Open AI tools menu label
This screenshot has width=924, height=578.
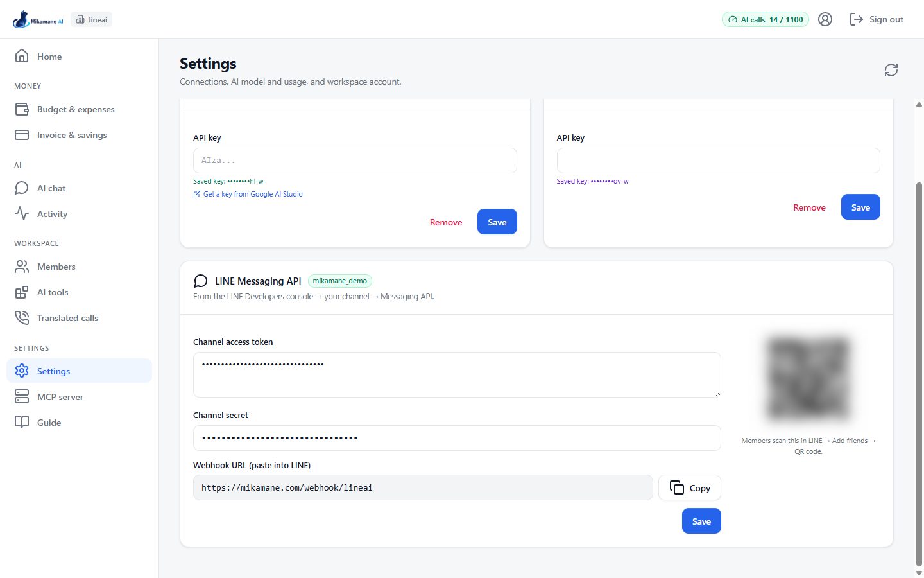pyautogui.click(x=53, y=292)
